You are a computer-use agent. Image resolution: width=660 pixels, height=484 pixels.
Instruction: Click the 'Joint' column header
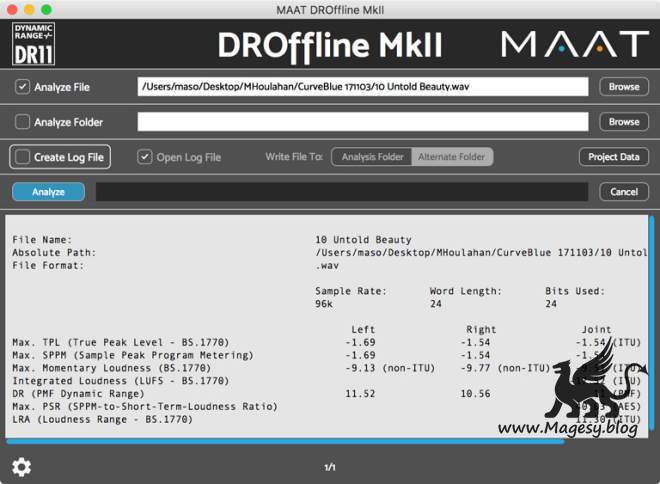(596, 330)
